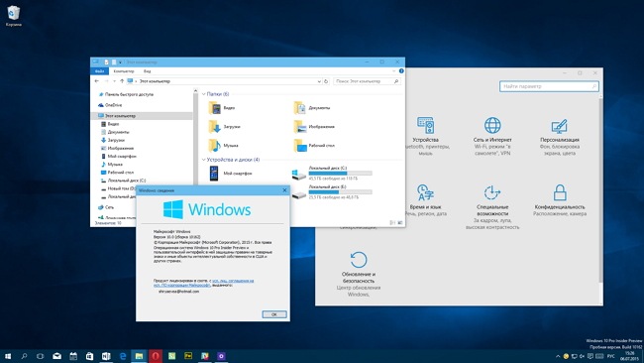Launch Microsoft Edge from taskbar

123,356
